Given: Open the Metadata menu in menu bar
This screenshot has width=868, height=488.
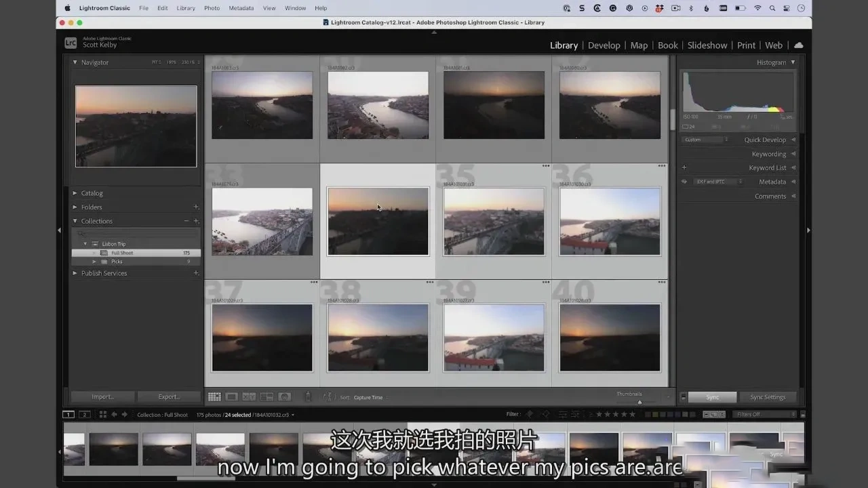Looking at the screenshot, I should [x=241, y=8].
